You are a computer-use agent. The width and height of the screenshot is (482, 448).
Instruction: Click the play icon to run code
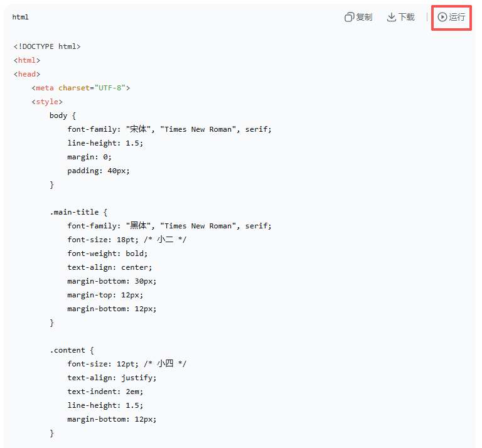(x=442, y=18)
